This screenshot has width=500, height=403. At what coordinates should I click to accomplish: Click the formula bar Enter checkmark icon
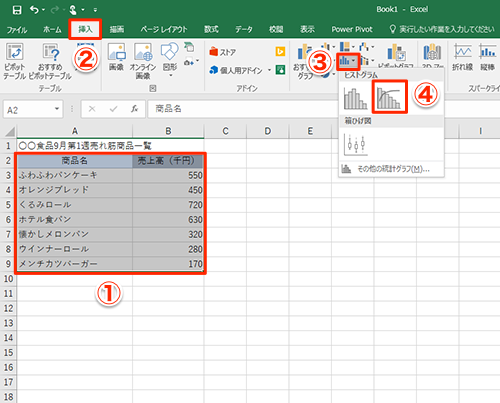[x=113, y=109]
